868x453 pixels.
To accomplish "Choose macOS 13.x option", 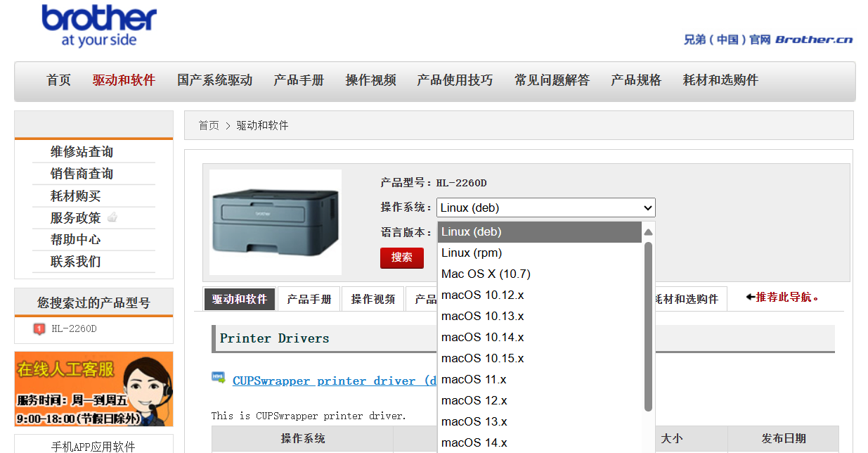I will pyautogui.click(x=540, y=422).
